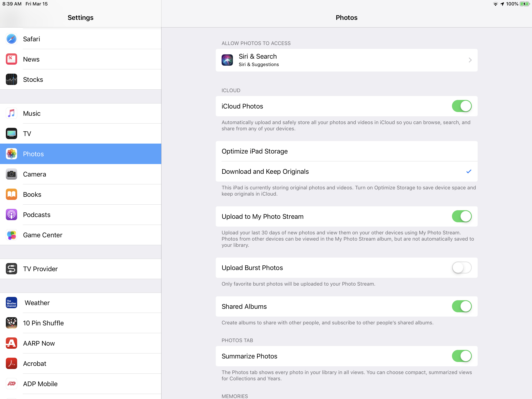Viewport: 532px width, 399px height.
Task: Tap the Safari compass icon
Action: click(x=11, y=39)
